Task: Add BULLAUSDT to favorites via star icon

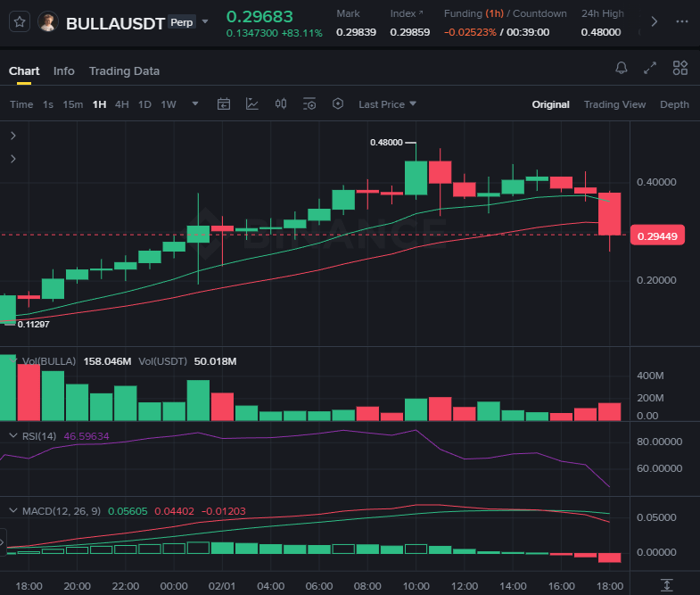Action: click(20, 21)
